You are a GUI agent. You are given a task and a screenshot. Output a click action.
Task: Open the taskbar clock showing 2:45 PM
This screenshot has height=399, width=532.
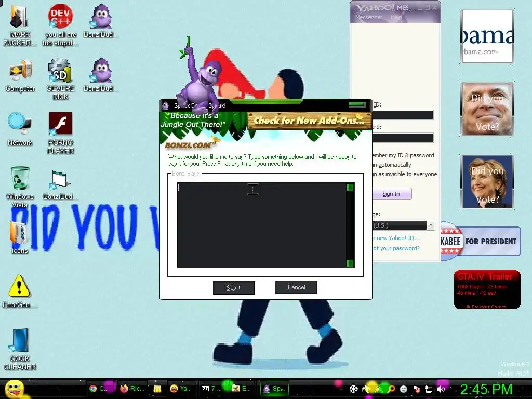(486, 389)
